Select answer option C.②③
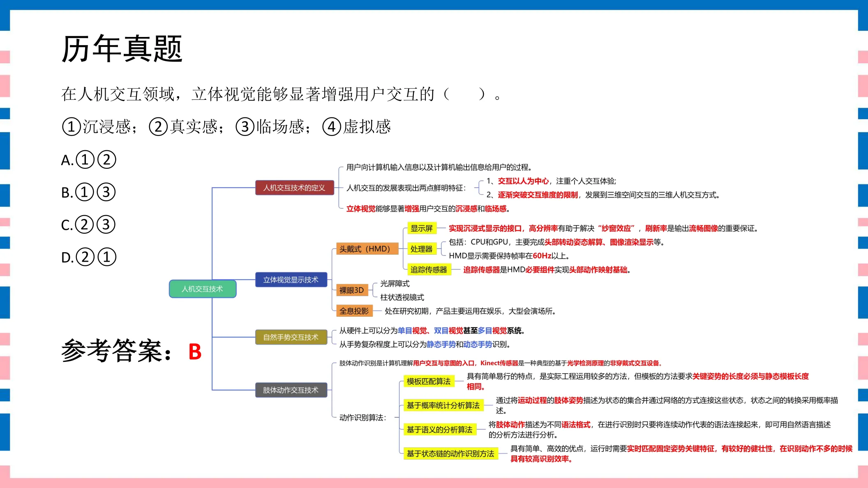Image resolution: width=868 pixels, height=488 pixels. (88, 225)
